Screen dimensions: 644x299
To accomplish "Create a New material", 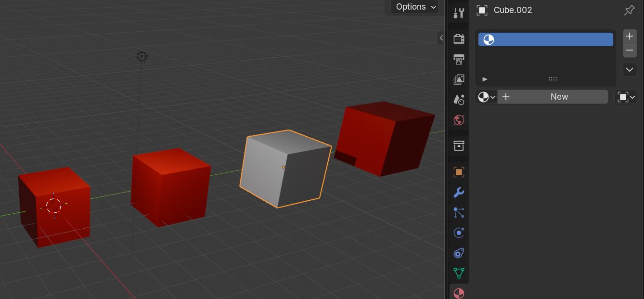I will pos(553,97).
